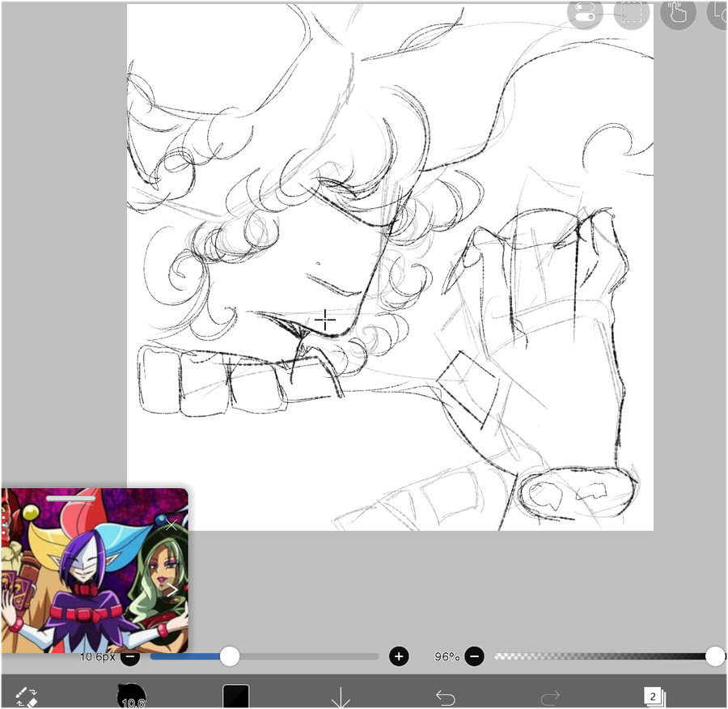Open the black color swatch
This screenshot has width=728, height=709.
236,697
